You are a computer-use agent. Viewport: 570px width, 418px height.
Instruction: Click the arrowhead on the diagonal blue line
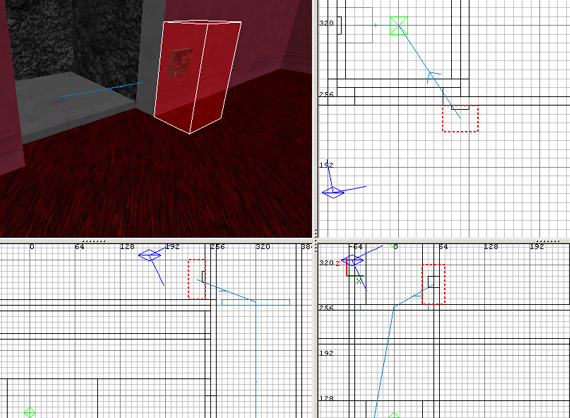point(433,76)
